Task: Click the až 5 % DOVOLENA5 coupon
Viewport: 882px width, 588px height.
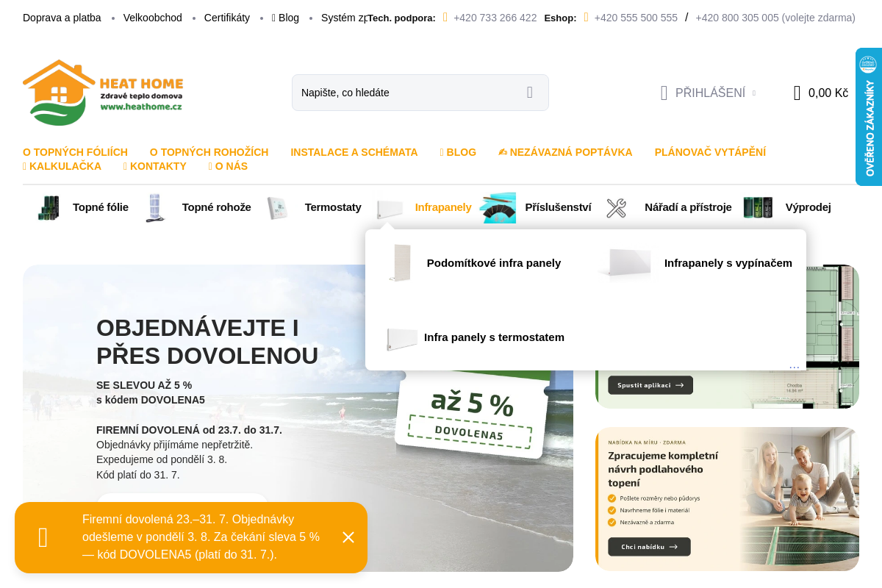Action: pos(472,413)
